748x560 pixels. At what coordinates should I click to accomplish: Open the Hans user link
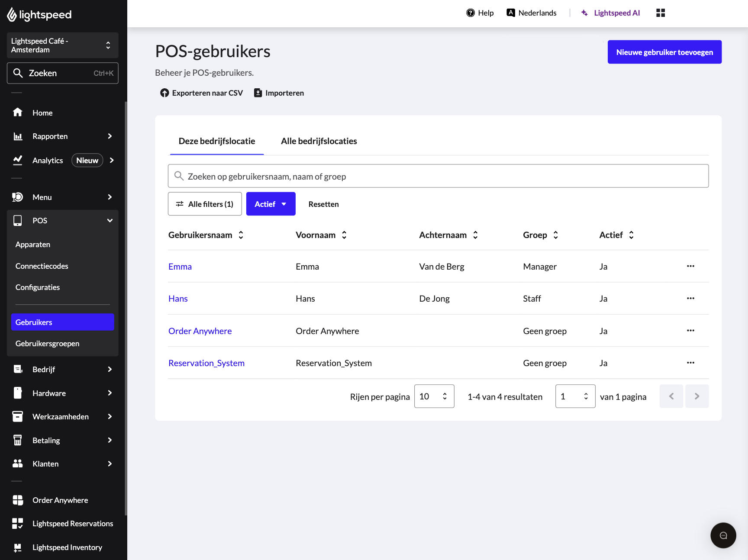(178, 299)
